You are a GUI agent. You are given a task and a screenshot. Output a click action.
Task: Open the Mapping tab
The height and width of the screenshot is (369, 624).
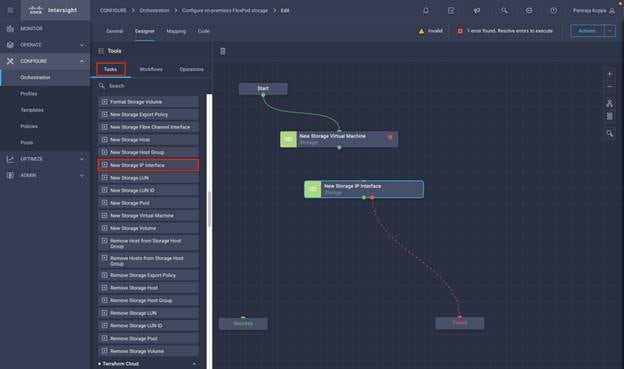click(176, 31)
